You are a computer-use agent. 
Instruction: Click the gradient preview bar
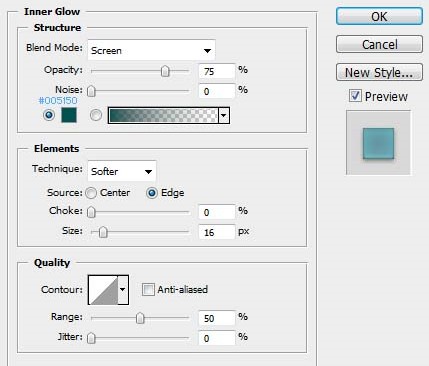tap(163, 115)
